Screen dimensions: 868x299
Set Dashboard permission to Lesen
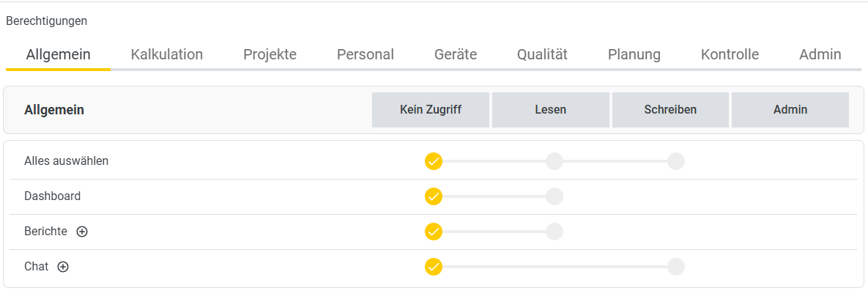coord(554,196)
